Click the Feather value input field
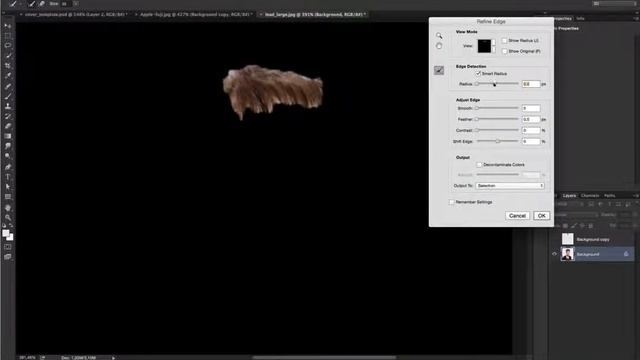Image resolution: width=640 pixels, height=360 pixels. point(531,119)
